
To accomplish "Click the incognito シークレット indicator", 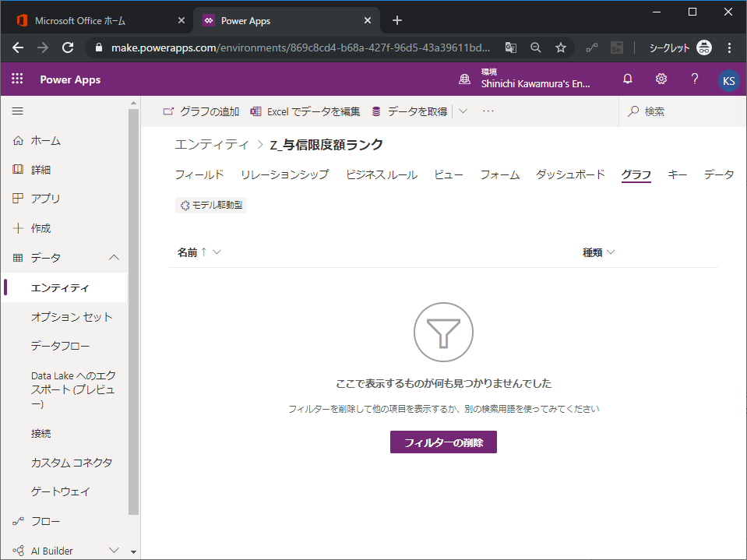I will [680, 48].
